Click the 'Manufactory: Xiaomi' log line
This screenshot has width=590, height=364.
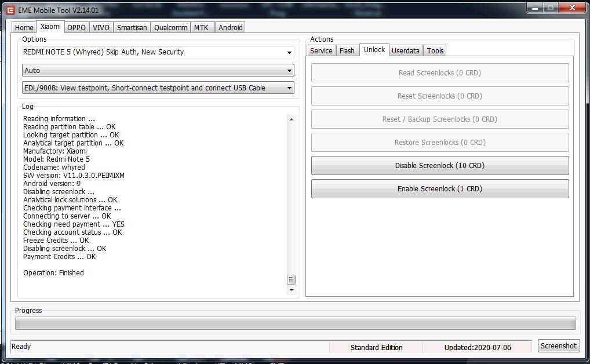pos(55,151)
